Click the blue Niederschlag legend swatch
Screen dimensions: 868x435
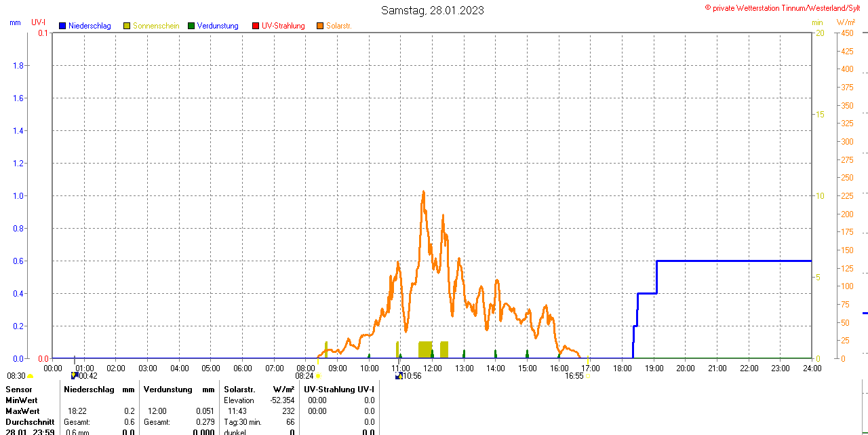click(x=62, y=26)
